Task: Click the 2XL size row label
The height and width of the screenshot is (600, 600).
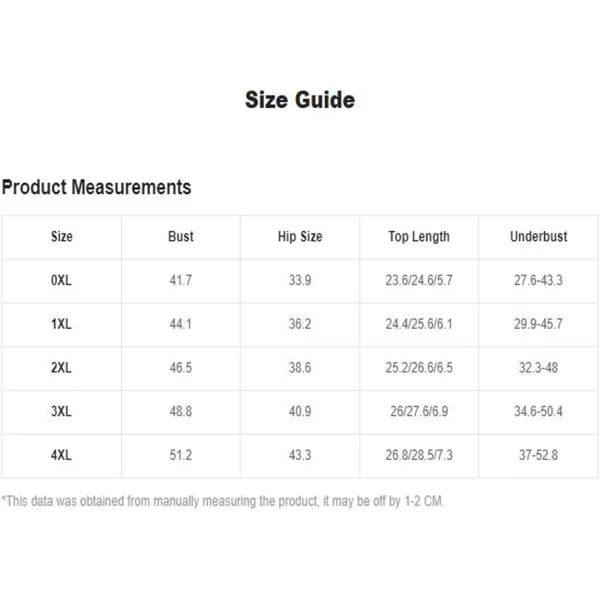Action: tap(61, 368)
